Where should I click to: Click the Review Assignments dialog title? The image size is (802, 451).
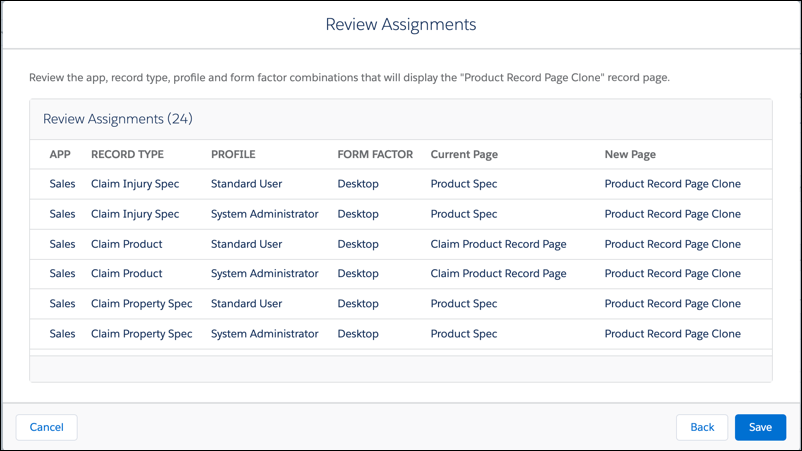(x=401, y=24)
